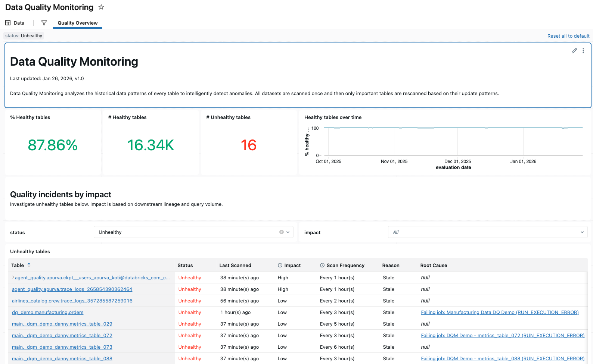Click the 16 unhealthy tables counter

tap(248, 145)
